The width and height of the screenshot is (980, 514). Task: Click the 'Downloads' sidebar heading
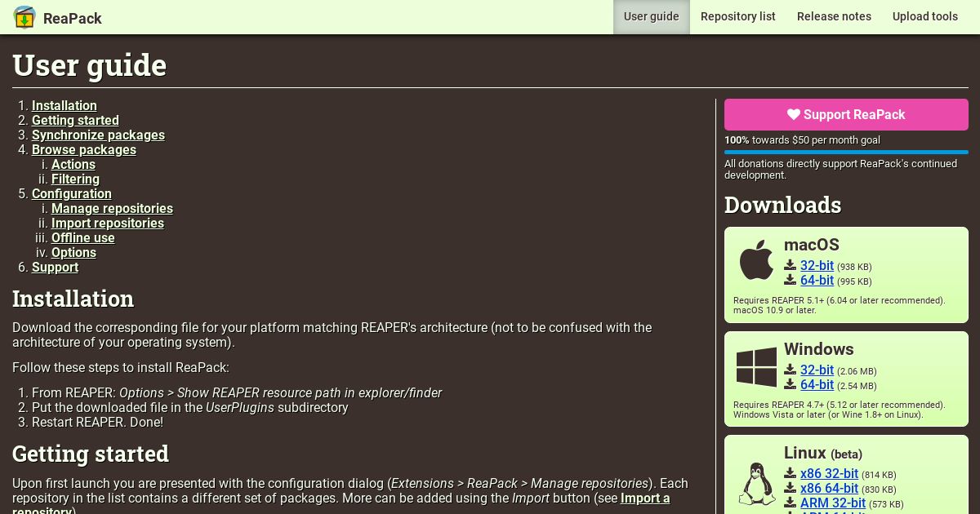click(782, 205)
